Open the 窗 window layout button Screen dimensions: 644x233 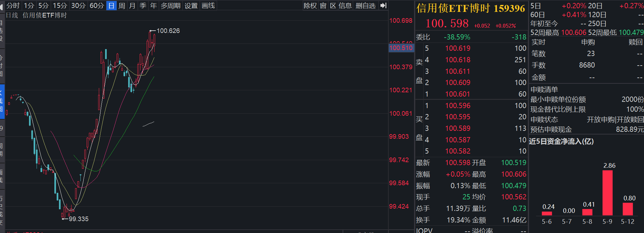click(x=323, y=6)
